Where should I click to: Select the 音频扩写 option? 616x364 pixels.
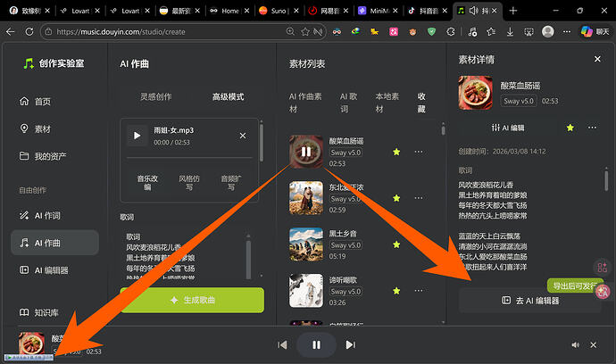pyautogui.click(x=231, y=183)
